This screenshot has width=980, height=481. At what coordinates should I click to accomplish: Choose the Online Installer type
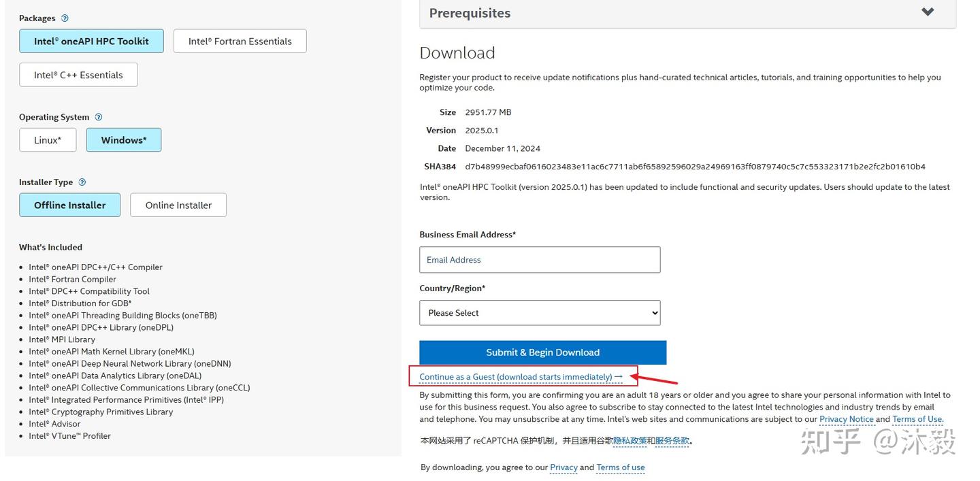point(178,205)
